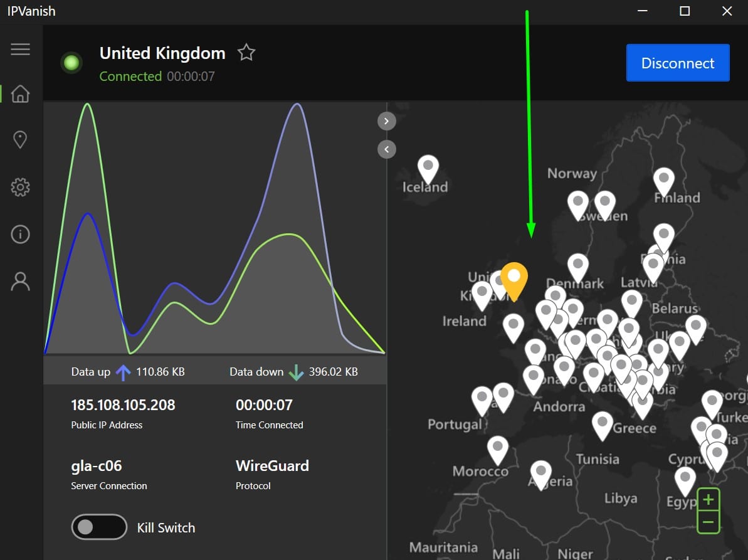Zoom out the map with minus button

click(x=708, y=522)
